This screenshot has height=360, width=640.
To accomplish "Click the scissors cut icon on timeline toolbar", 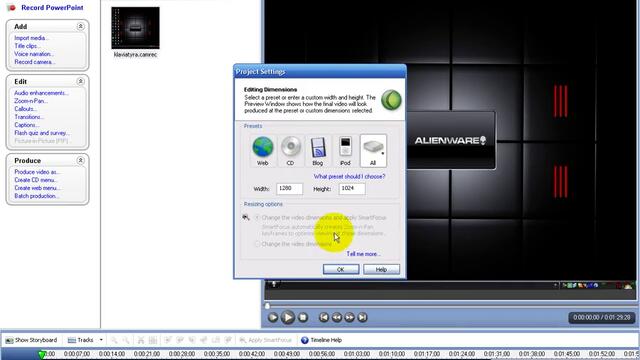I will click(141, 340).
